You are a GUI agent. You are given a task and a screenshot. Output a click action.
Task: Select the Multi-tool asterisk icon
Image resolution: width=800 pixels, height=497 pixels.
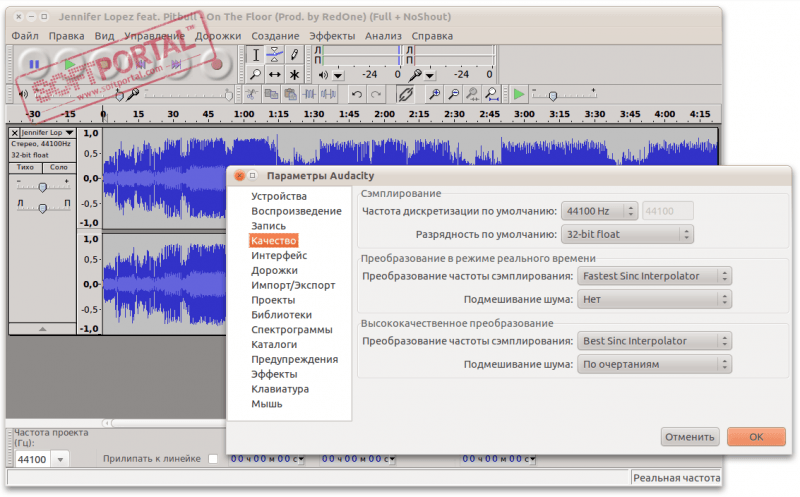pos(294,74)
